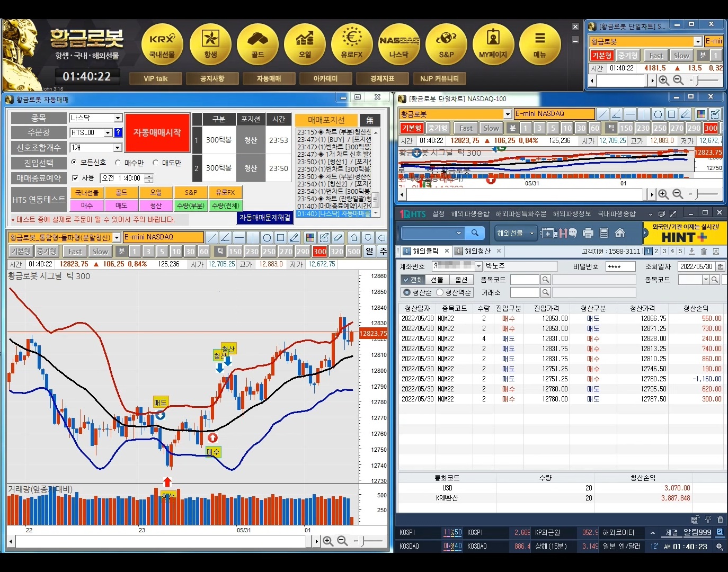Open the 해외파생특화주문 menu in 1QHTS

click(x=521, y=213)
